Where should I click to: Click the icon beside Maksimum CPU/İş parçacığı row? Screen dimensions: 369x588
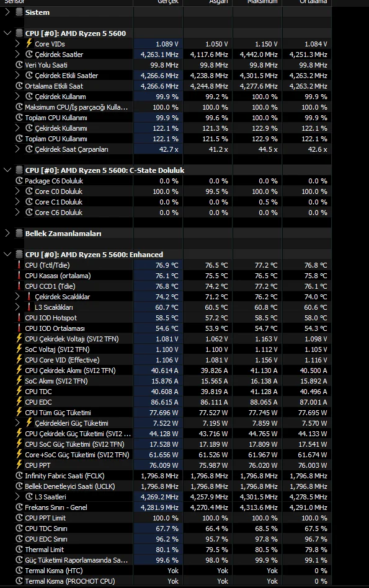coord(19,107)
